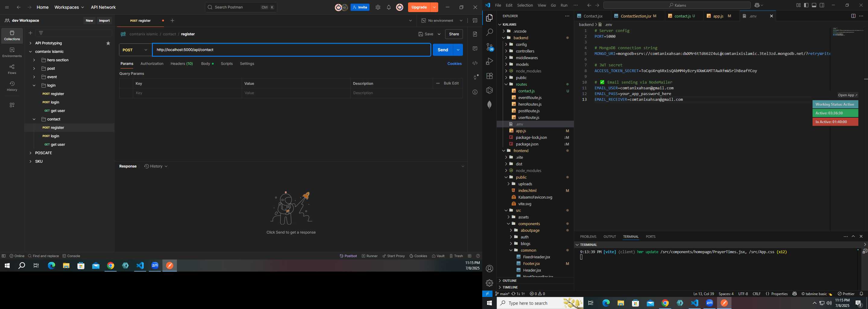Split the VS Code editor right

(853, 16)
